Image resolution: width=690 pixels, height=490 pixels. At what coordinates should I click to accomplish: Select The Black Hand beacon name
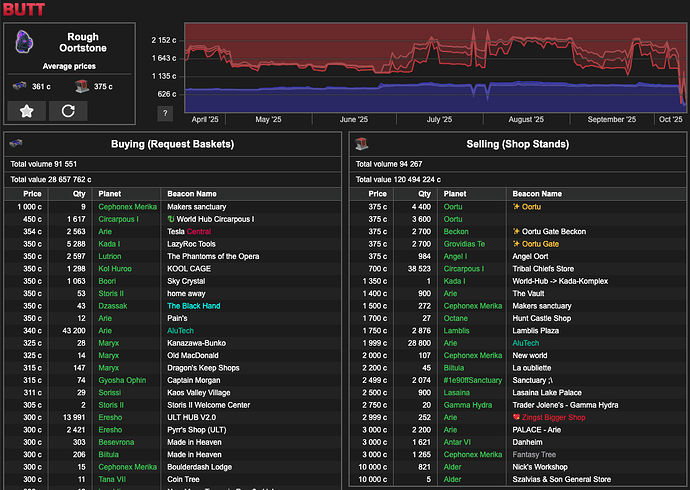click(194, 306)
